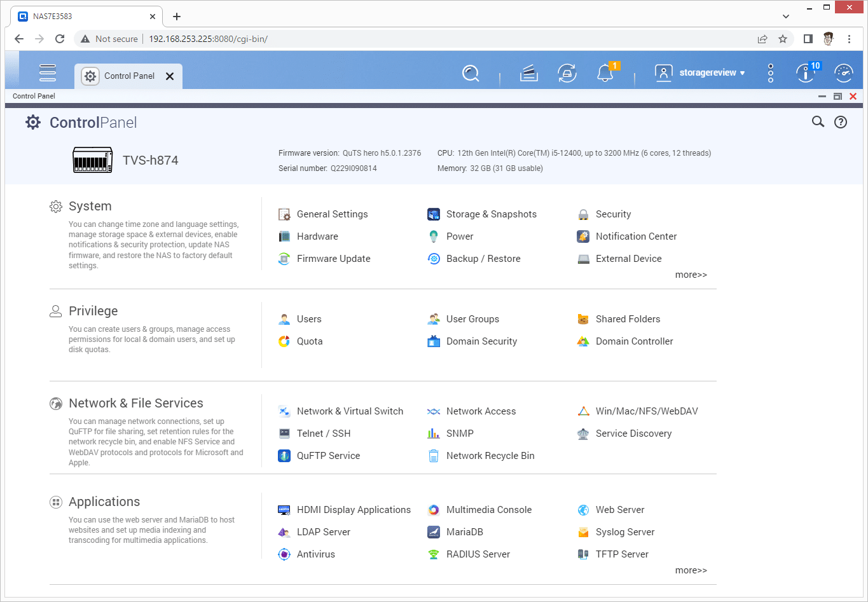The width and height of the screenshot is (868, 602).
Task: Open LDAP Server settings
Action: pyautogui.click(x=323, y=532)
